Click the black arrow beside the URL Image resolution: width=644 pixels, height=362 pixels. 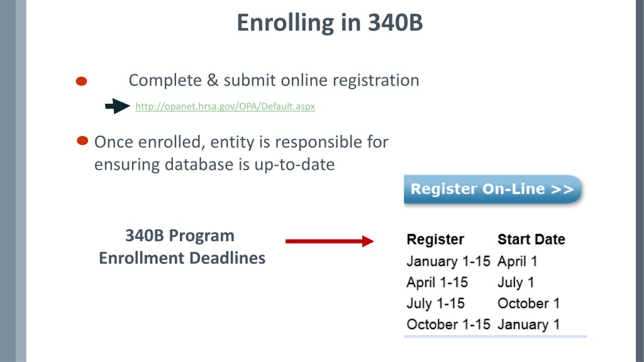pyautogui.click(x=118, y=106)
